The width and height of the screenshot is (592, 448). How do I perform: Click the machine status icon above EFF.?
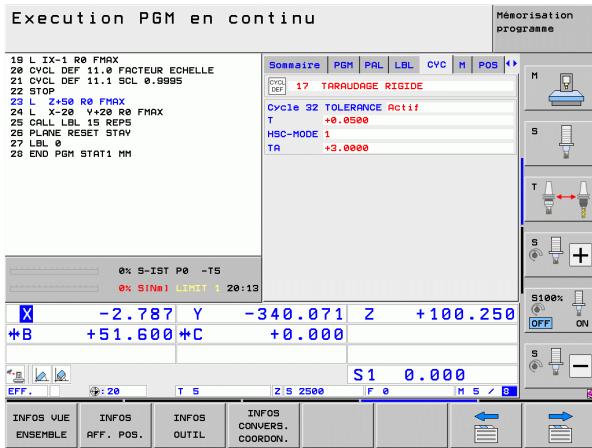(15, 374)
